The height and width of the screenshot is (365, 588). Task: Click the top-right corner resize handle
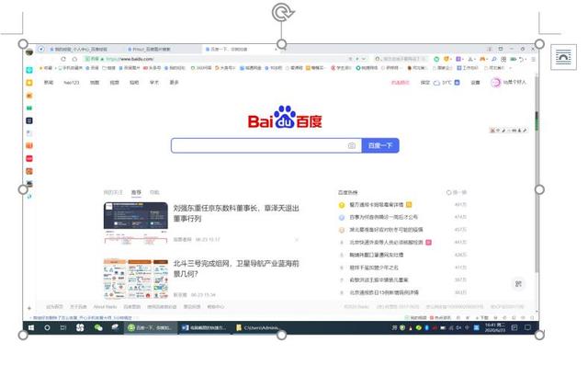539,44
